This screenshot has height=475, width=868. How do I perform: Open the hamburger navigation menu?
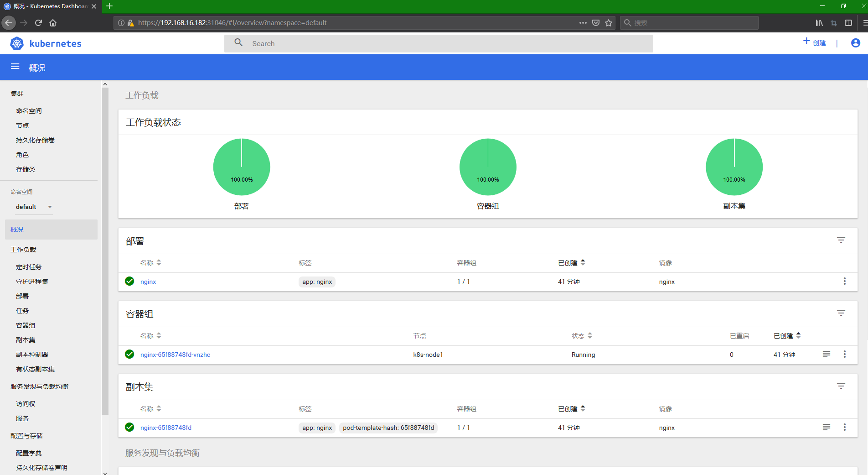pyautogui.click(x=15, y=67)
